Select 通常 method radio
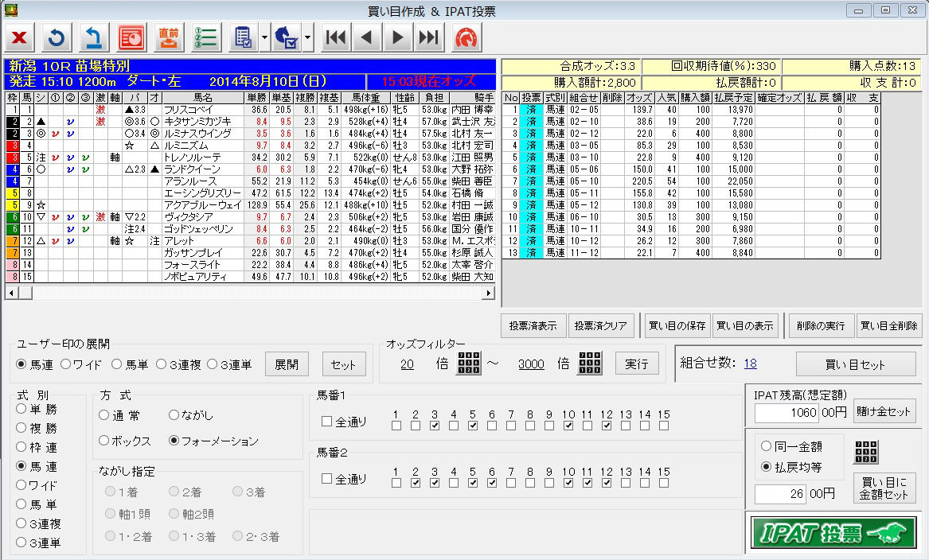Screen dimensions: 929x560 point(119,415)
